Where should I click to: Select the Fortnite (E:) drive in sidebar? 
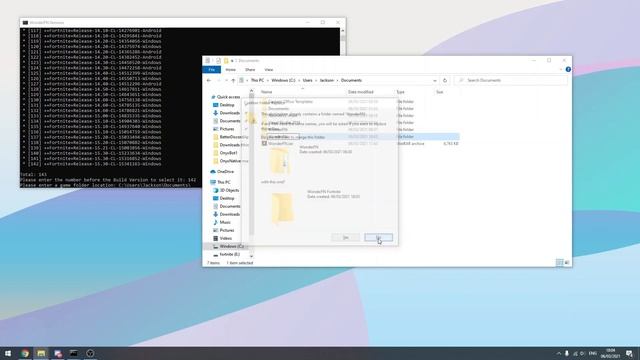229,254
